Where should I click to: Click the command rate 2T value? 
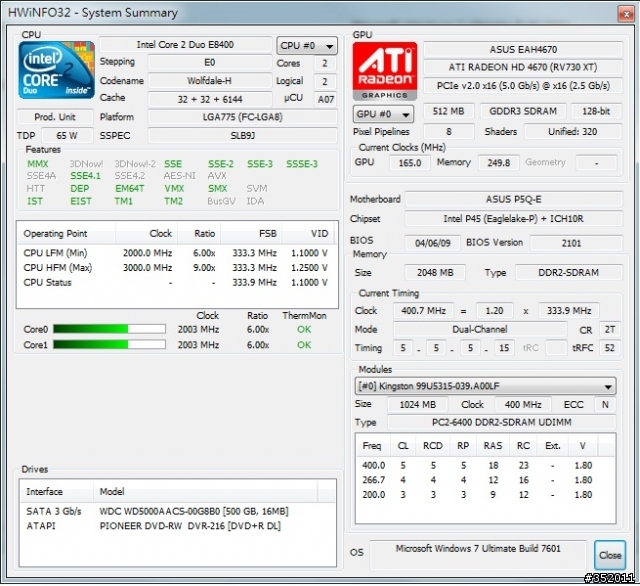[609, 329]
